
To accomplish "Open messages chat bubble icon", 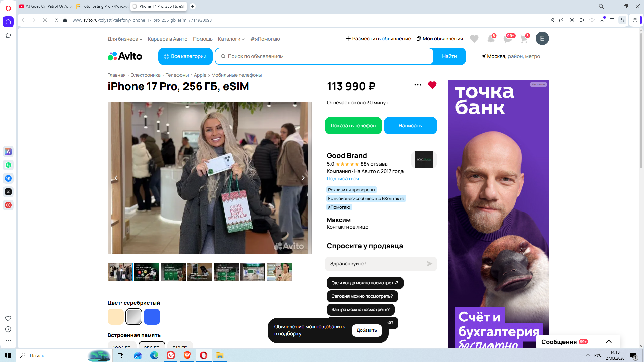I will 507,39.
